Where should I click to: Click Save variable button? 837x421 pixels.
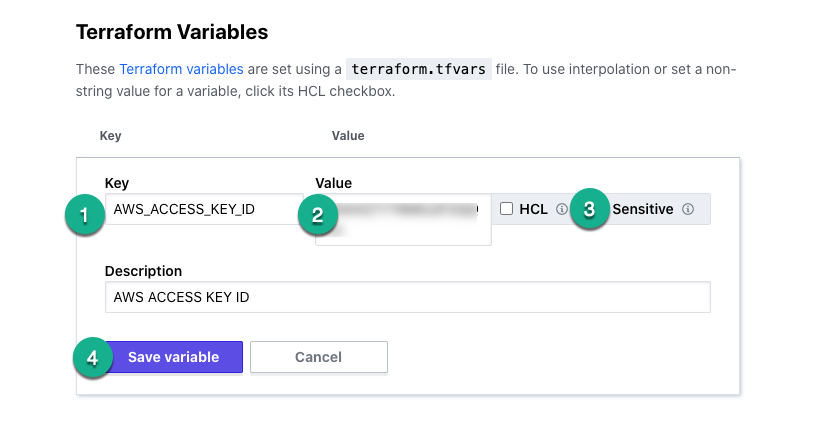coord(173,357)
